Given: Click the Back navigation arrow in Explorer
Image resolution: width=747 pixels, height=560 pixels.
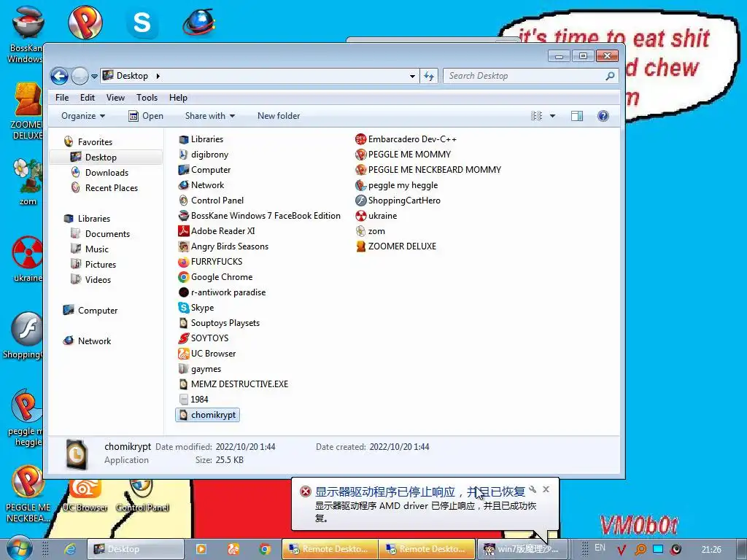Looking at the screenshot, I should tap(60, 76).
